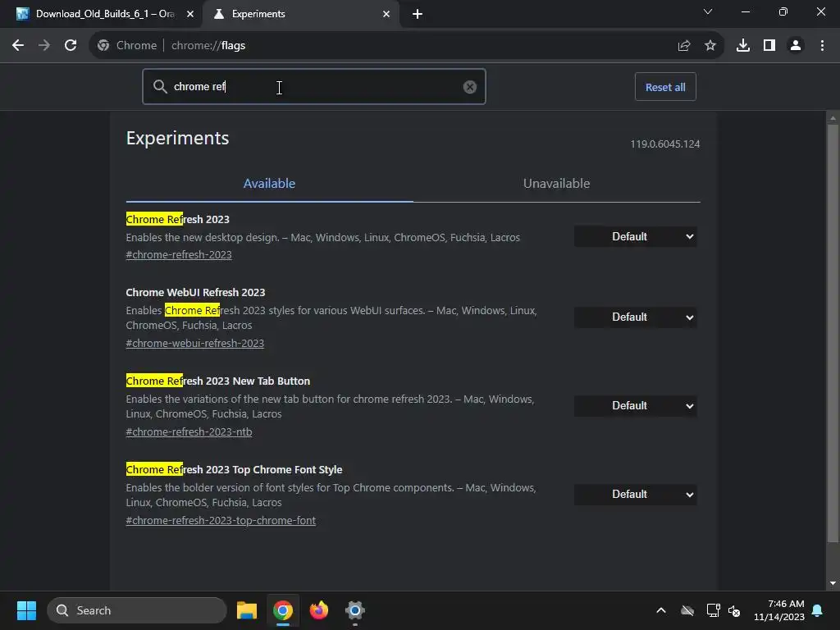Switch to the Available tab
Viewport: 840px width, 630px height.
point(269,183)
